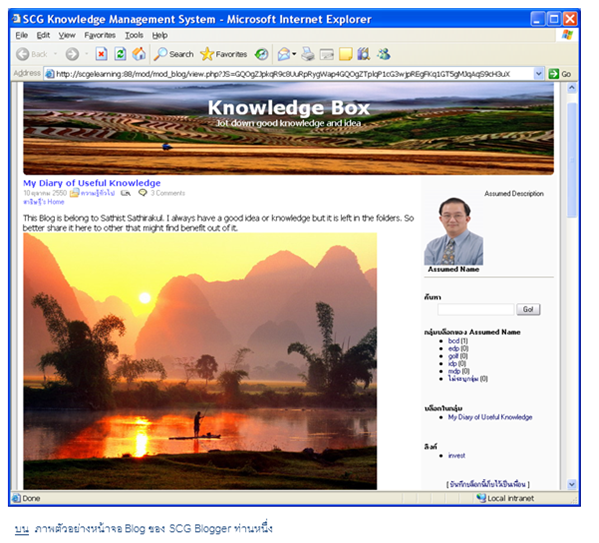
Task: Click the Local intranet zone icon
Action: [x=481, y=498]
